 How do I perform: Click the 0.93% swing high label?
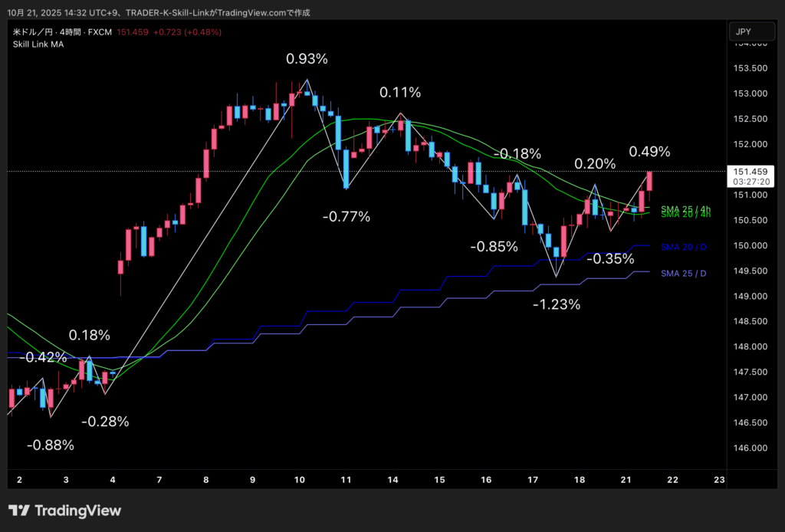coord(307,59)
